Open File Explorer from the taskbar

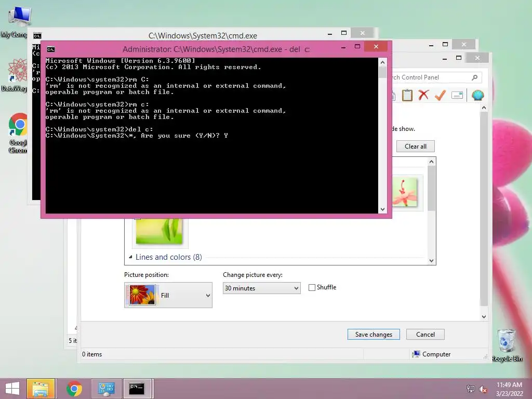[41, 389]
